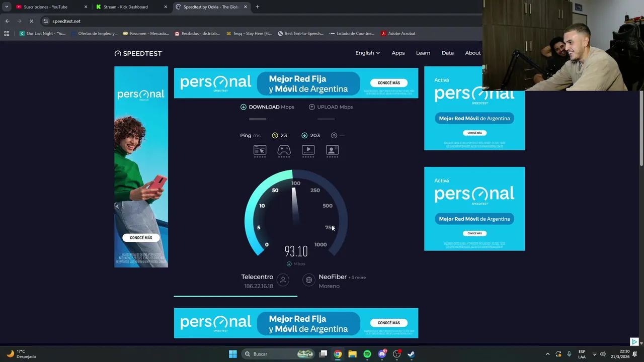Stop loading the page
The image size is (644, 362).
point(31,21)
